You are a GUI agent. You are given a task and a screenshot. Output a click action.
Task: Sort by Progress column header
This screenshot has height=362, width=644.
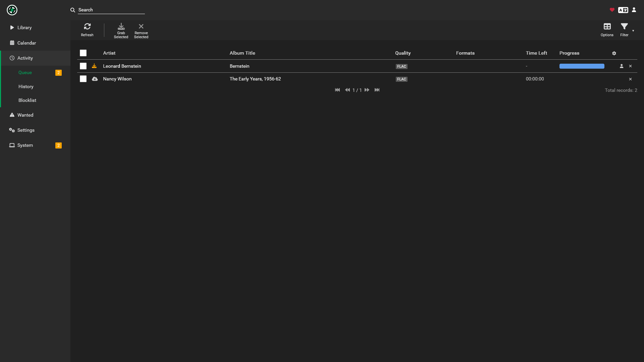coord(569,53)
